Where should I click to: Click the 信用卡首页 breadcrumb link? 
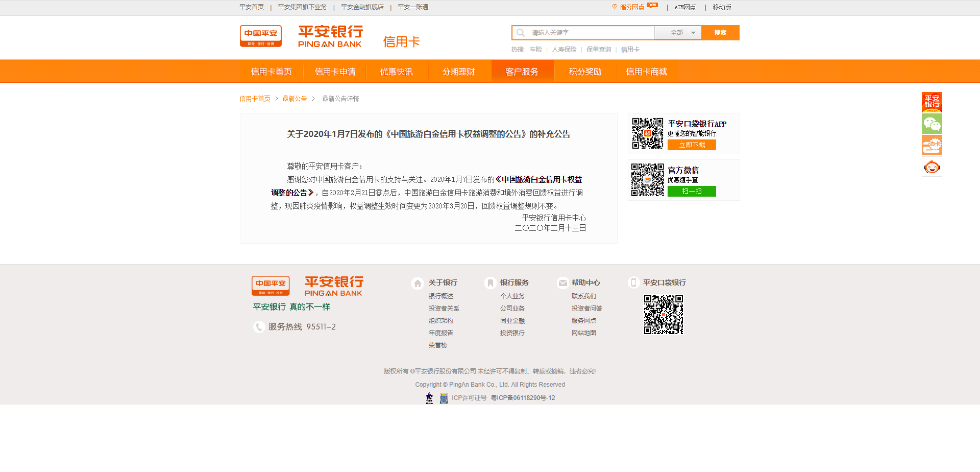(x=255, y=99)
